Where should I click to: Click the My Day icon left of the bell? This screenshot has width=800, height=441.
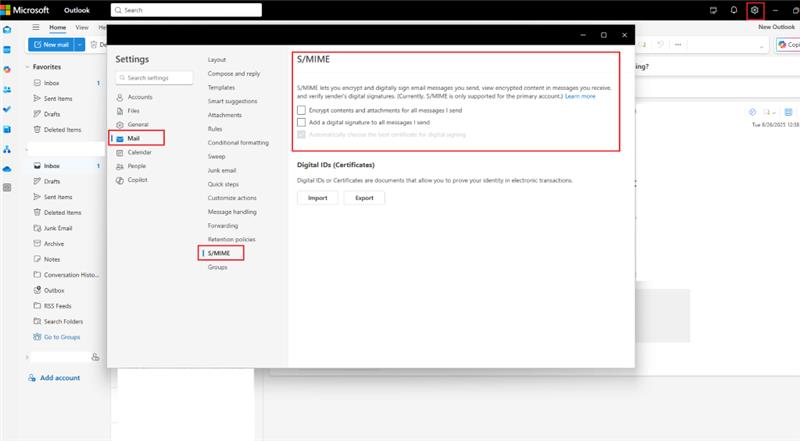point(713,10)
